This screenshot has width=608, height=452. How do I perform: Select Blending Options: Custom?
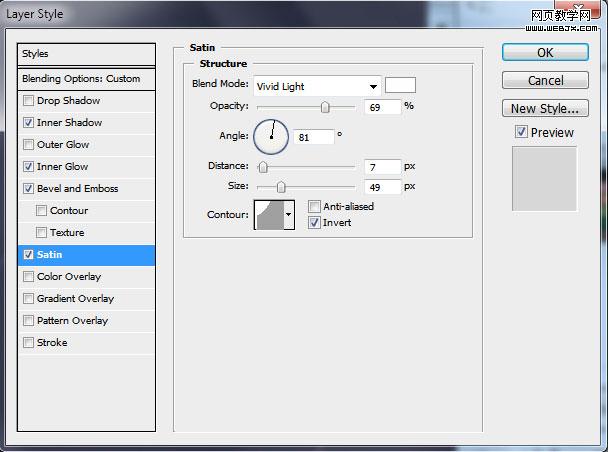pyautogui.click(x=86, y=79)
